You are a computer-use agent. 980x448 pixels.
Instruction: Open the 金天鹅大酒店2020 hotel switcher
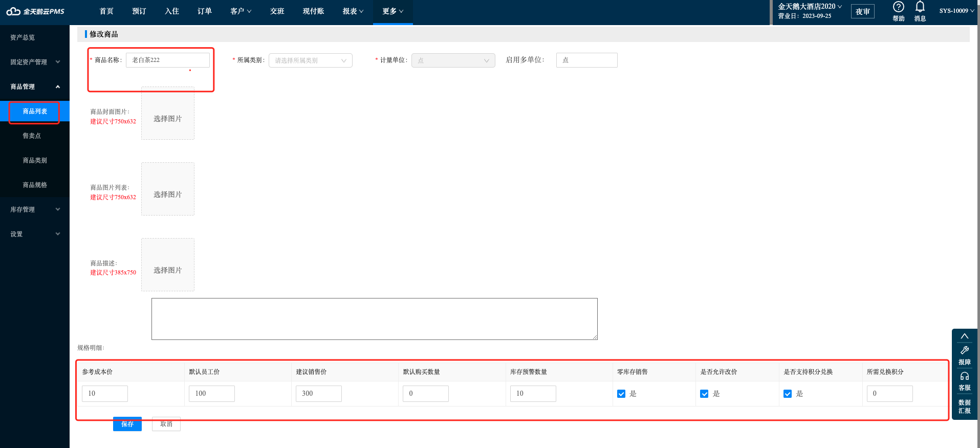point(810,6)
